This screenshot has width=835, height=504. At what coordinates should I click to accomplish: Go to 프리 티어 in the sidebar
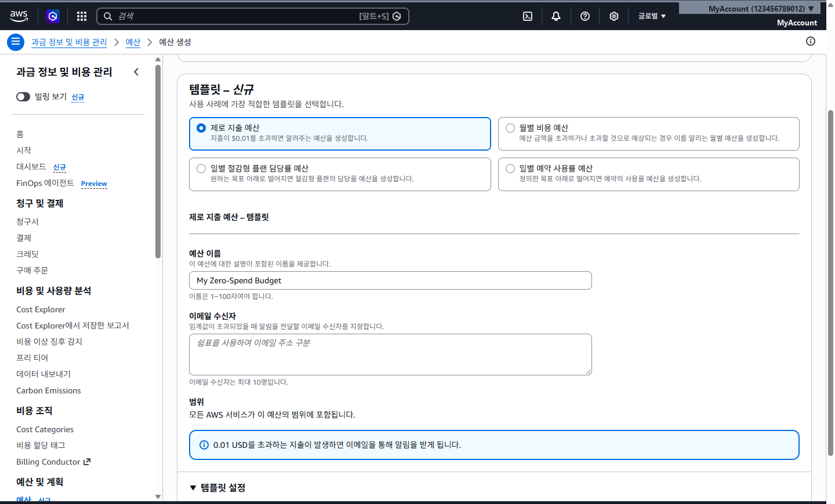coord(32,357)
